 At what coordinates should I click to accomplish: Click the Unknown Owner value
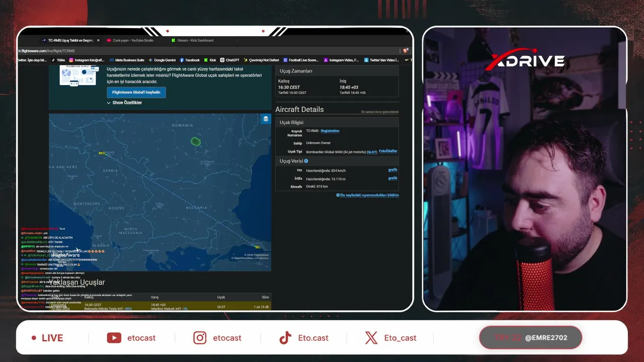tap(318, 143)
